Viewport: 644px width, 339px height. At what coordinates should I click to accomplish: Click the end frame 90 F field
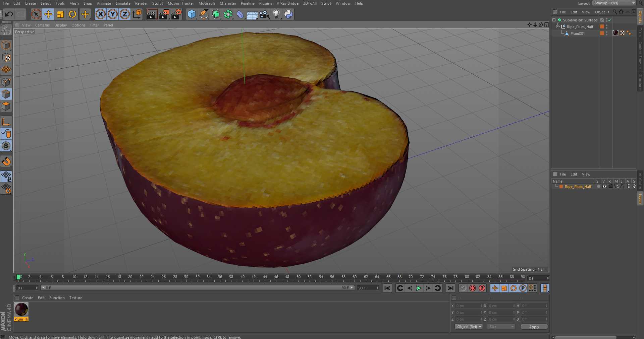[368, 288]
